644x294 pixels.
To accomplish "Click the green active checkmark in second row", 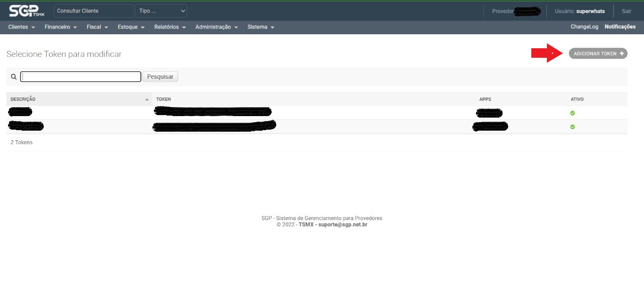I will 573,127.
